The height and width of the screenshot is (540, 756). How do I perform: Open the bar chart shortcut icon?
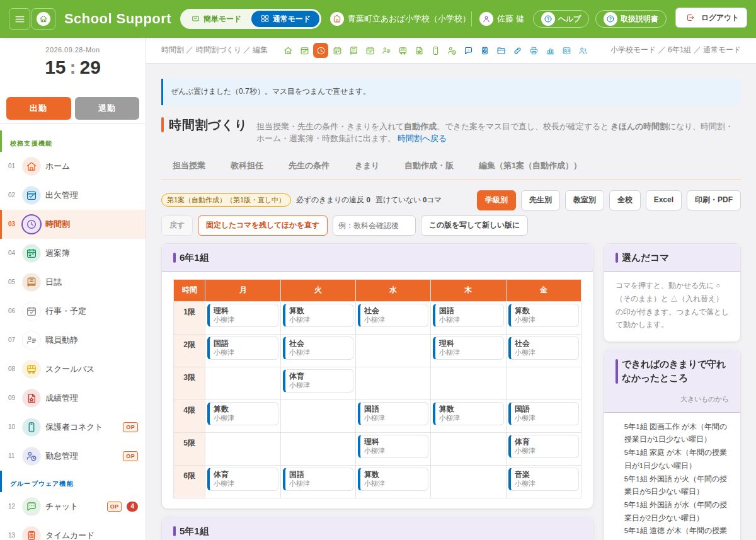(550, 50)
